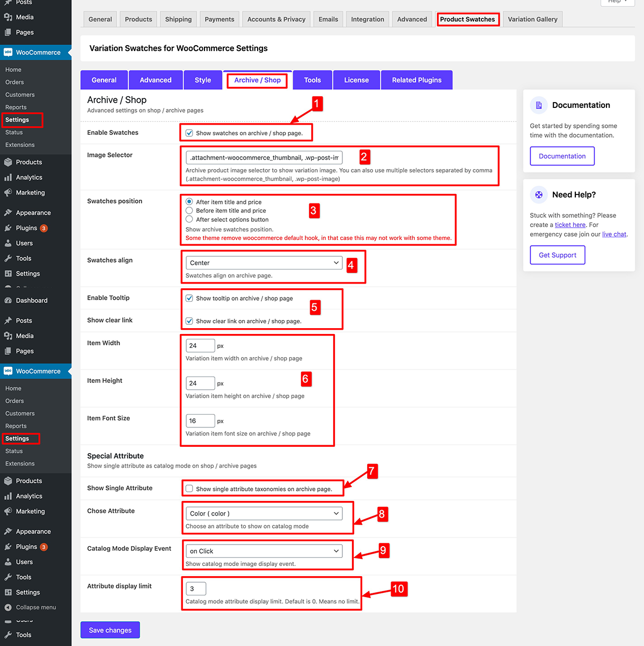This screenshot has width=644, height=646.
Task: Click Analytics bar-chart icon in lower sidebar menu
Action: point(8,496)
